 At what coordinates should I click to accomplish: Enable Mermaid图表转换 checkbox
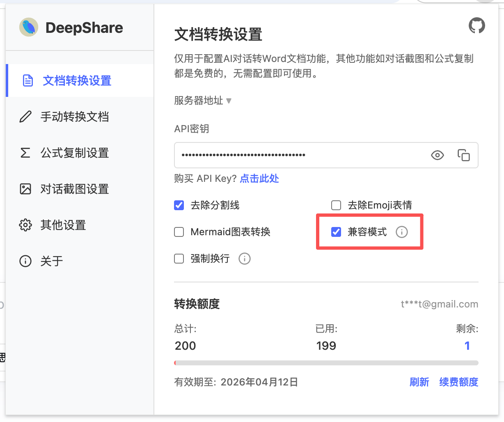click(179, 232)
